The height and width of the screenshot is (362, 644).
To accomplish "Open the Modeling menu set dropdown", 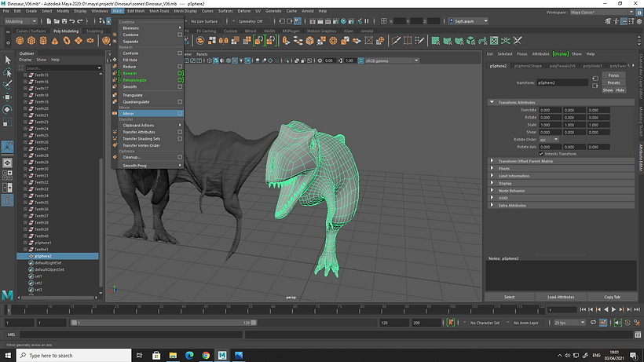I will [20, 21].
